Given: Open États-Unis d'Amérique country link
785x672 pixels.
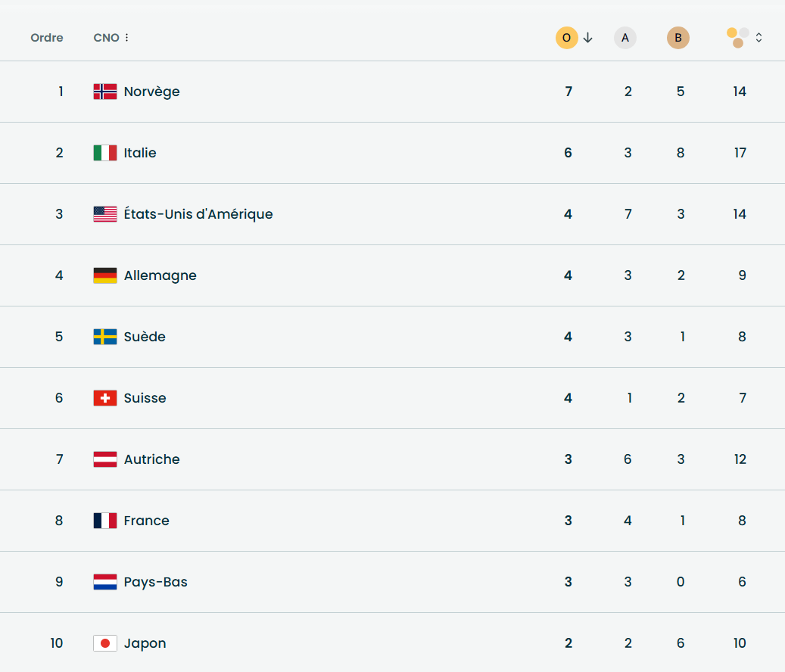Looking at the screenshot, I should [198, 214].
